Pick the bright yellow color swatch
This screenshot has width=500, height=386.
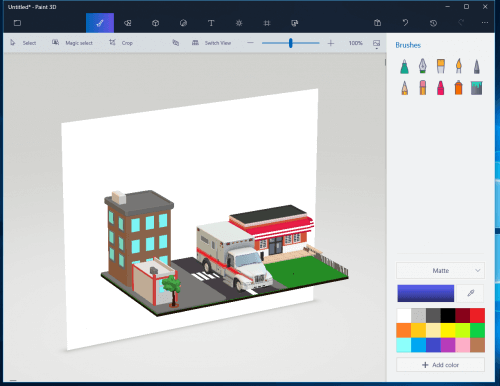click(x=448, y=330)
